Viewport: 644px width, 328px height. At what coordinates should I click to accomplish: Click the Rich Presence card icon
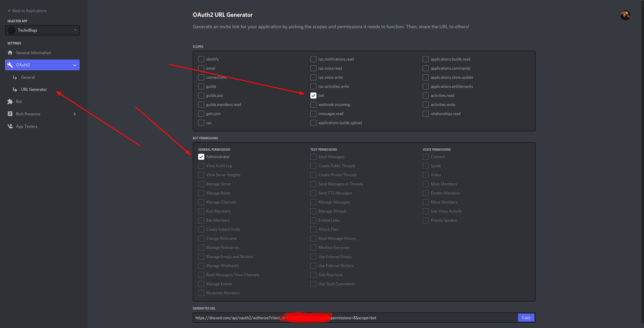[x=10, y=114]
